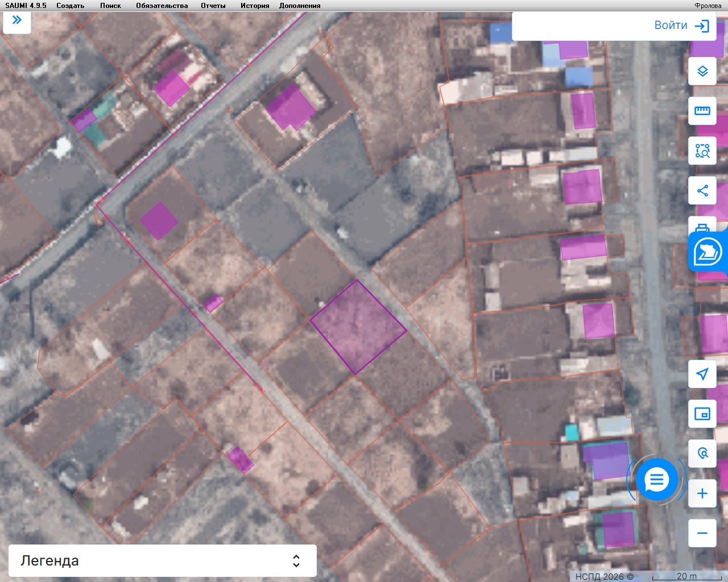
Task: Open the Обязательства menu
Action: [162, 6]
